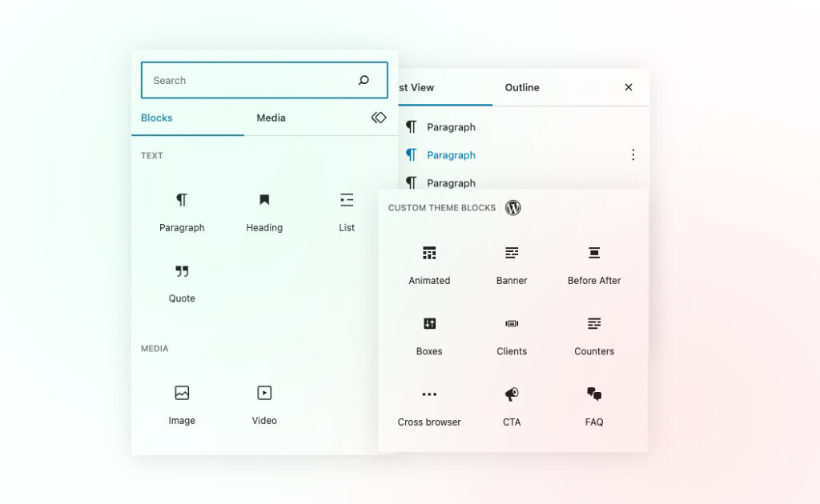Open options for the highlighted Paragraph
Screen dimensions: 820x504
[x=633, y=155]
